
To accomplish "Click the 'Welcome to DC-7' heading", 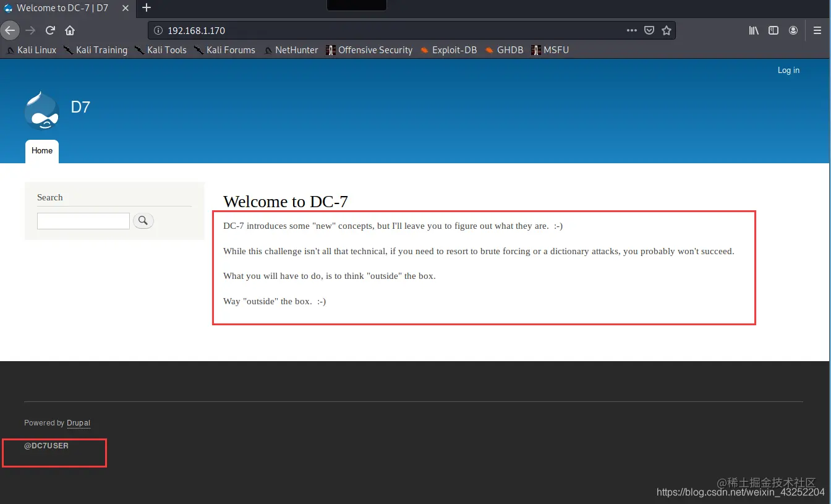I will point(286,202).
